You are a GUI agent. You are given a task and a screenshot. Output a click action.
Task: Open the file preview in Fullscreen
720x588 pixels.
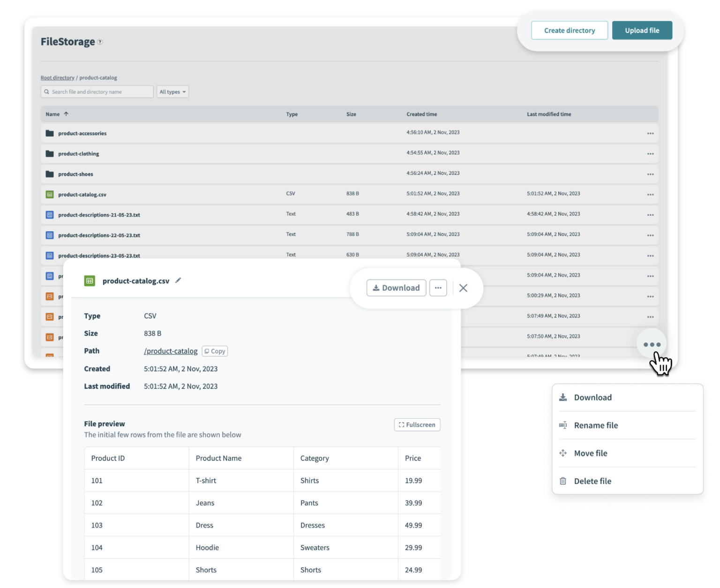[417, 424]
